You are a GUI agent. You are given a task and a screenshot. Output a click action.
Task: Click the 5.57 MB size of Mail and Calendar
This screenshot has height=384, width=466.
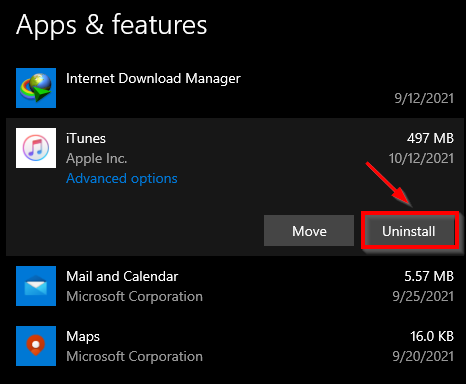tap(429, 276)
